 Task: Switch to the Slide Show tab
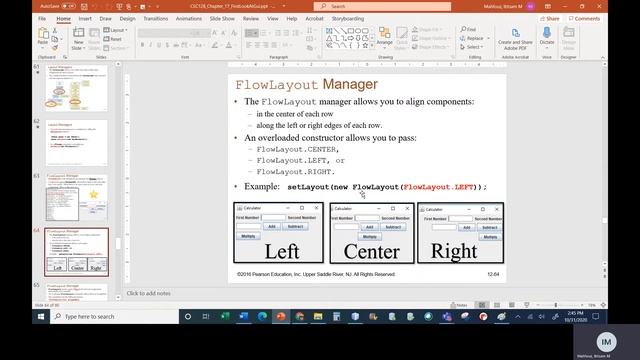point(222,19)
